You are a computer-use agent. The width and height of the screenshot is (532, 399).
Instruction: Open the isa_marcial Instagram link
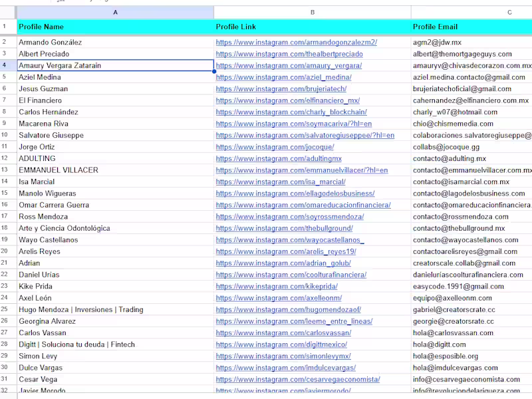point(281,182)
